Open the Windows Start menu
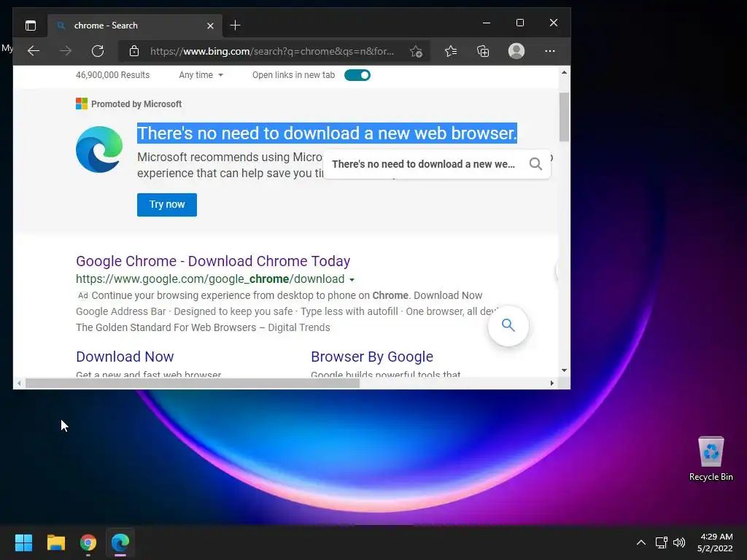This screenshot has width=747, height=560. click(23, 542)
